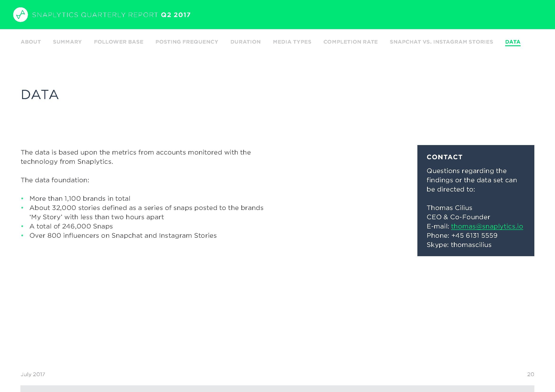
Task: Click the CONTACT box heading
Action: (x=444, y=157)
